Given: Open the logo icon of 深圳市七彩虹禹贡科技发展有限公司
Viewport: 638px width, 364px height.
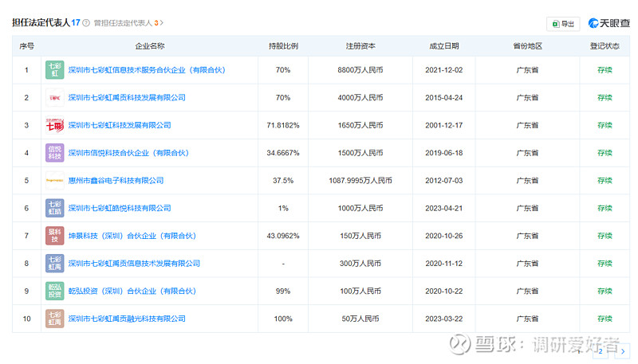Looking at the screenshot, I should coord(54,97).
